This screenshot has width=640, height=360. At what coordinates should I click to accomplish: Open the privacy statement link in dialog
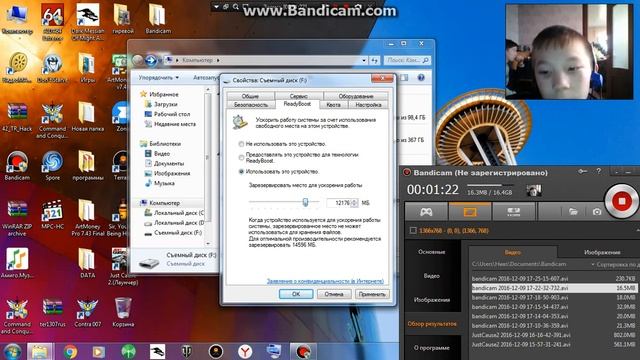(325, 281)
